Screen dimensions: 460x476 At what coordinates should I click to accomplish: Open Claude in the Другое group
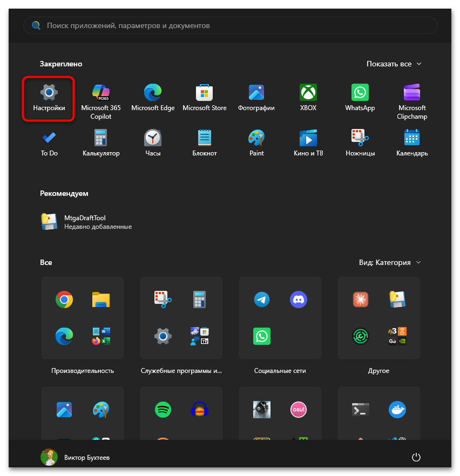click(x=361, y=300)
